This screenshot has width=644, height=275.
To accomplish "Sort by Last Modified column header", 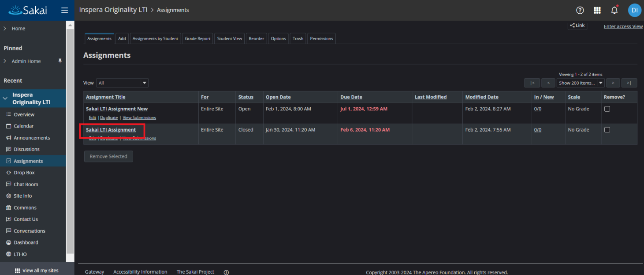I will 431,97.
